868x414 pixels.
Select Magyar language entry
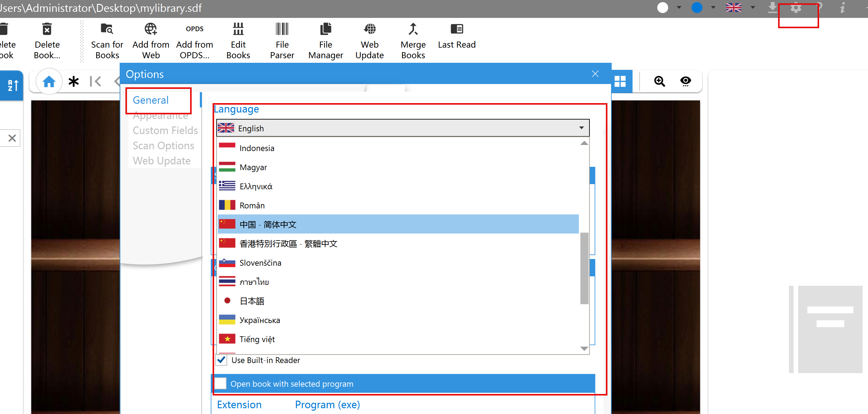click(x=253, y=167)
